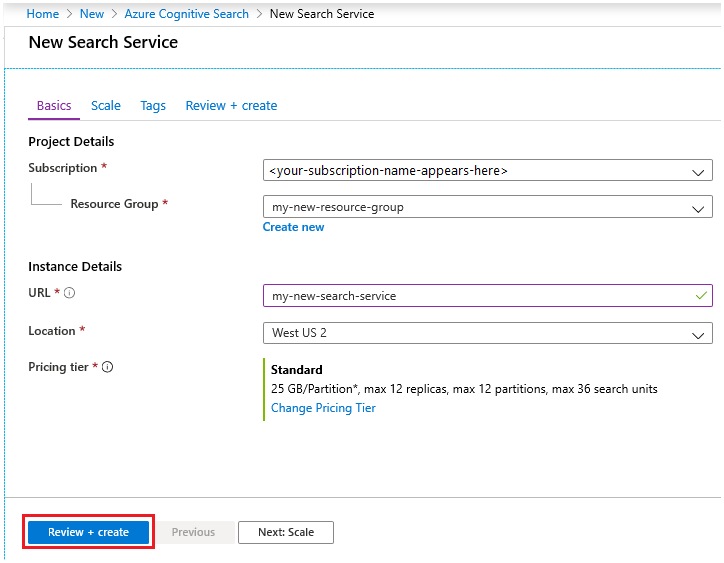The width and height of the screenshot is (724, 563).
Task: Open Azure Cognitive Search breadcrumb link
Action: click(186, 14)
